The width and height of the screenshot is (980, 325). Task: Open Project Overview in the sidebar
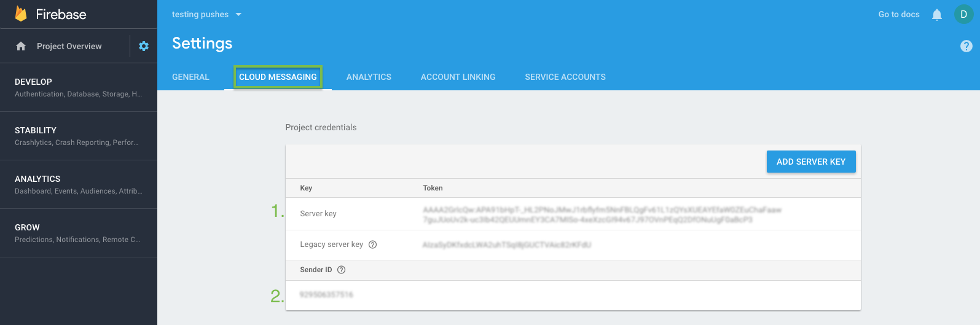[69, 46]
